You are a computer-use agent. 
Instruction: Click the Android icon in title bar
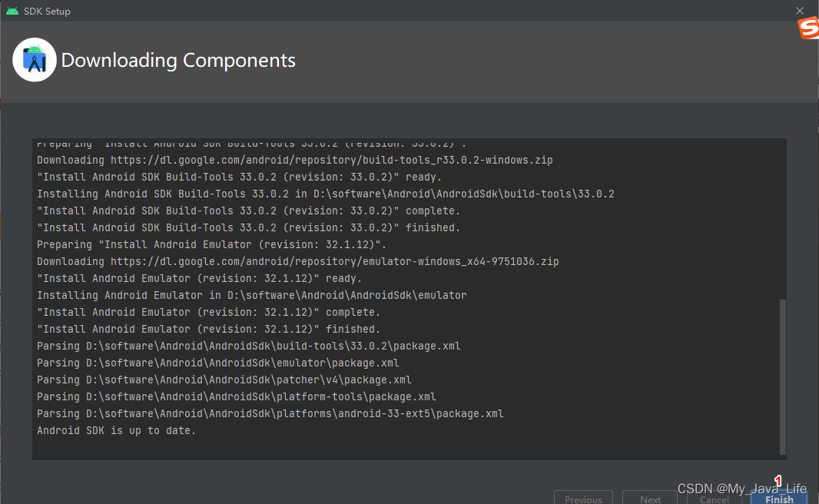pos(12,11)
